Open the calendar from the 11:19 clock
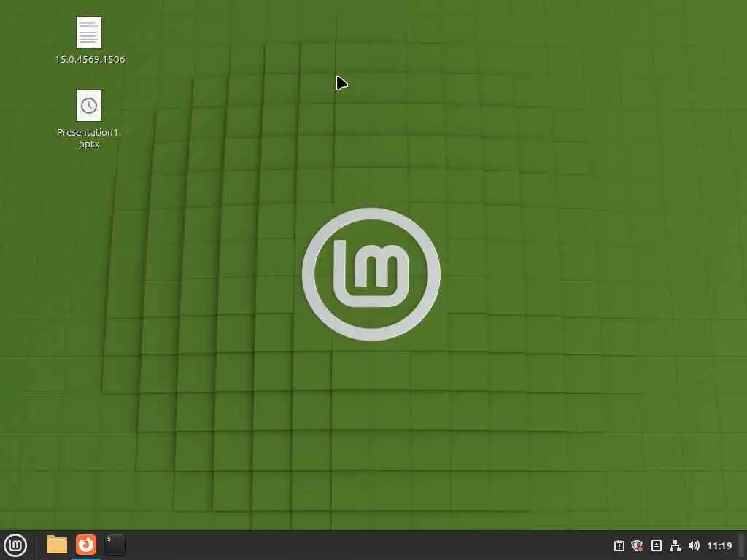Screen dimensions: 747x560 719,545
